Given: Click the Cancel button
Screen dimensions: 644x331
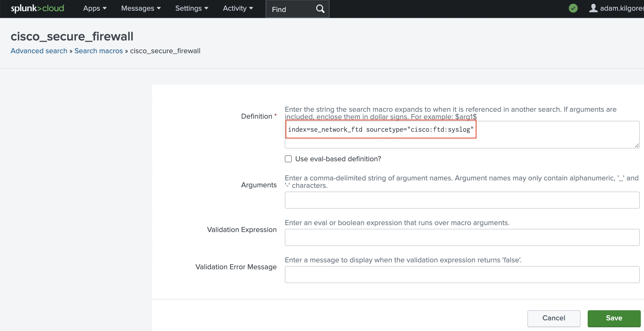Looking at the screenshot, I should [x=553, y=318].
